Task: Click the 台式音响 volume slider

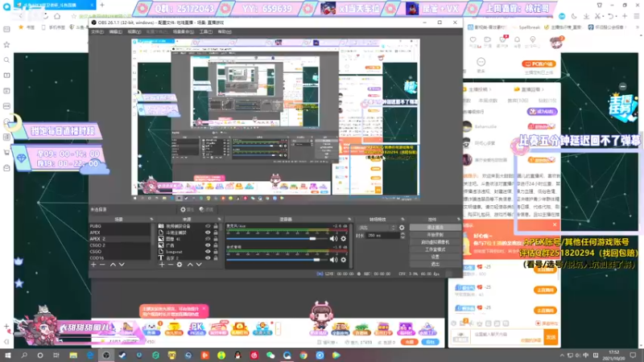Action: click(277, 259)
